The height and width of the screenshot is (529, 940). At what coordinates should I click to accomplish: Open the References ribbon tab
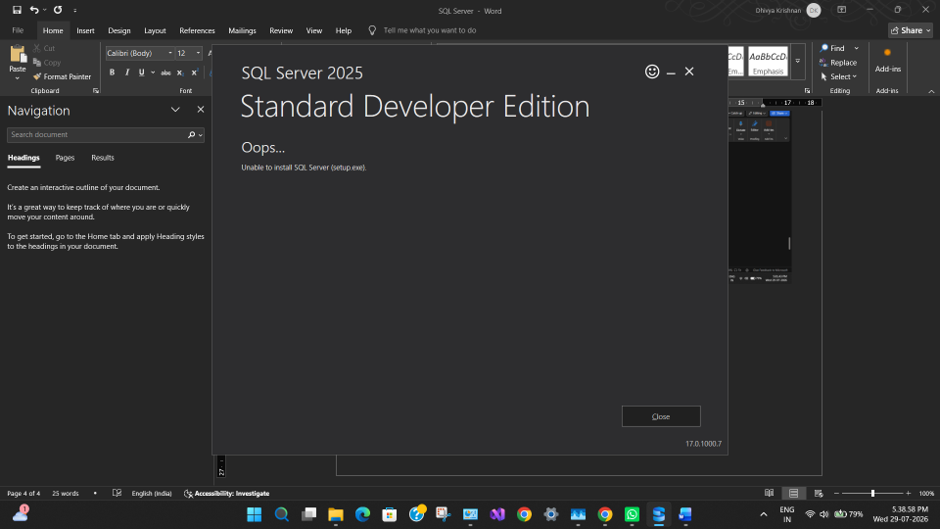[197, 31]
